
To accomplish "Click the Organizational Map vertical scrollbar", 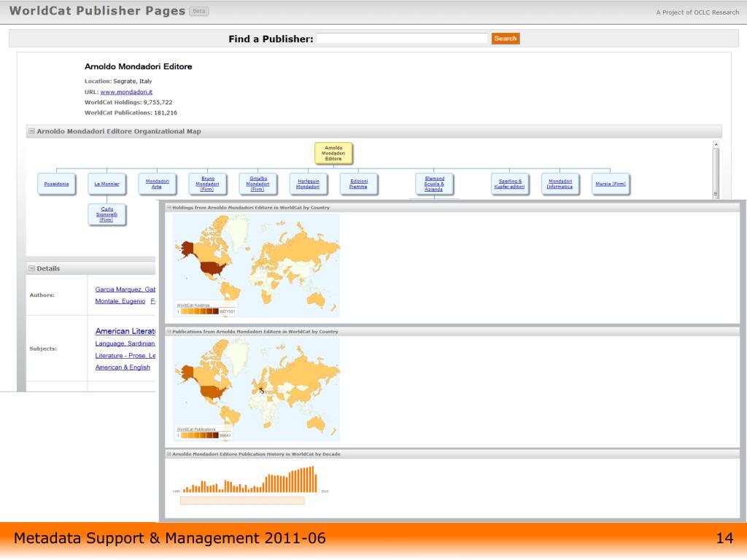I will [x=716, y=169].
